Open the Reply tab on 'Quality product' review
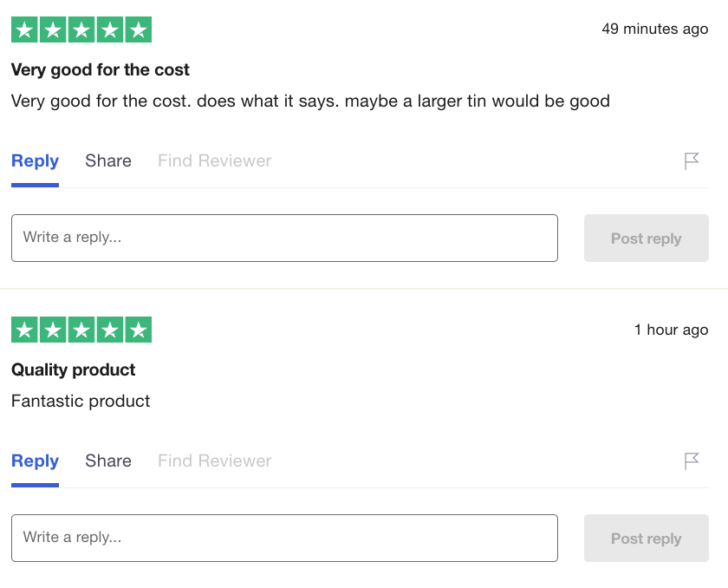Screen dimensions: 728x588 [x=35, y=461]
